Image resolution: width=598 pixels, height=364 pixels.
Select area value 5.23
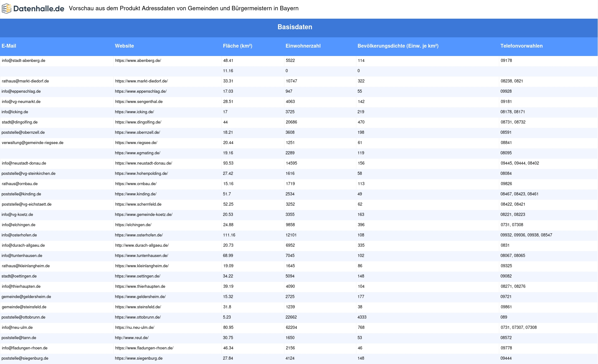point(227,317)
